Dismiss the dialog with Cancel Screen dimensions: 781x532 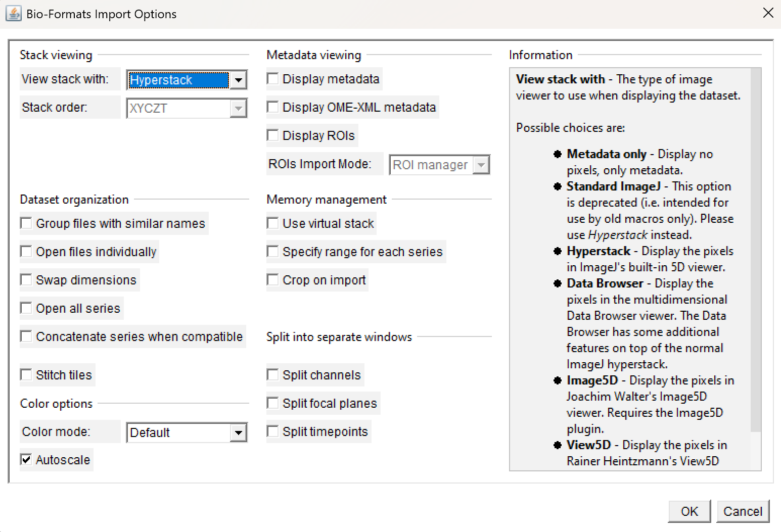[x=743, y=511]
